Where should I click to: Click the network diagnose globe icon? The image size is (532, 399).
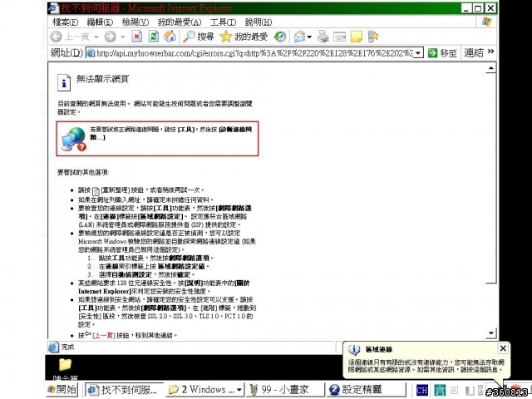pyautogui.click(x=74, y=139)
